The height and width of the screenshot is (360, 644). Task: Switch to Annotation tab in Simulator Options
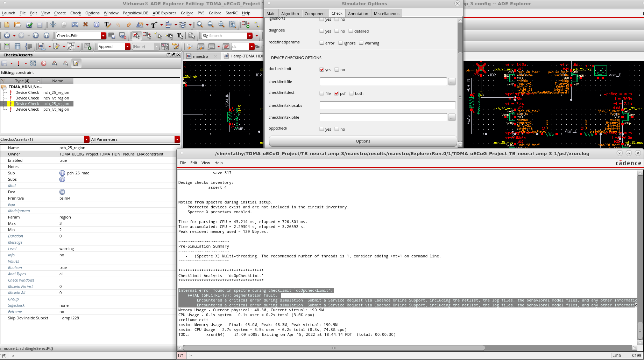[358, 13]
